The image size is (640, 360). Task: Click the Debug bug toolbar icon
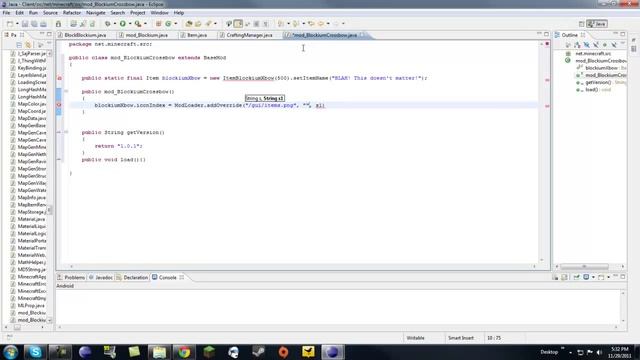pyautogui.click(x=107, y=24)
